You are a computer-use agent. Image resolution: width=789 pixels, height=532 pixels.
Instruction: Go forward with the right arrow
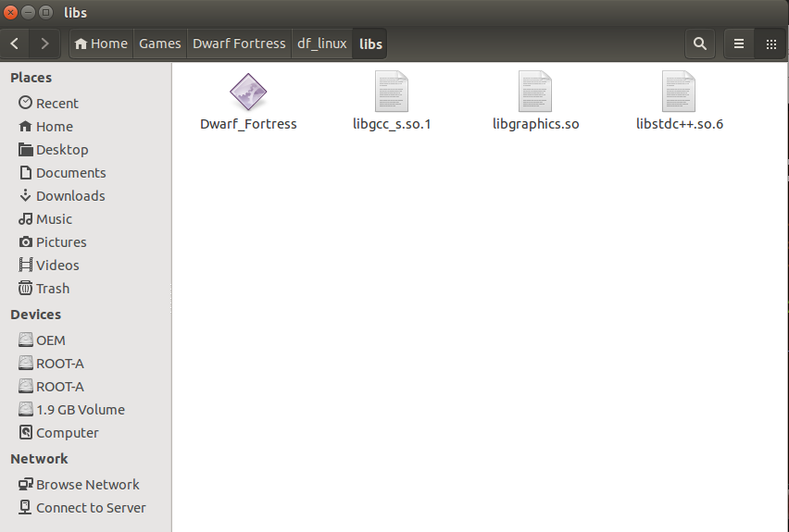44,43
